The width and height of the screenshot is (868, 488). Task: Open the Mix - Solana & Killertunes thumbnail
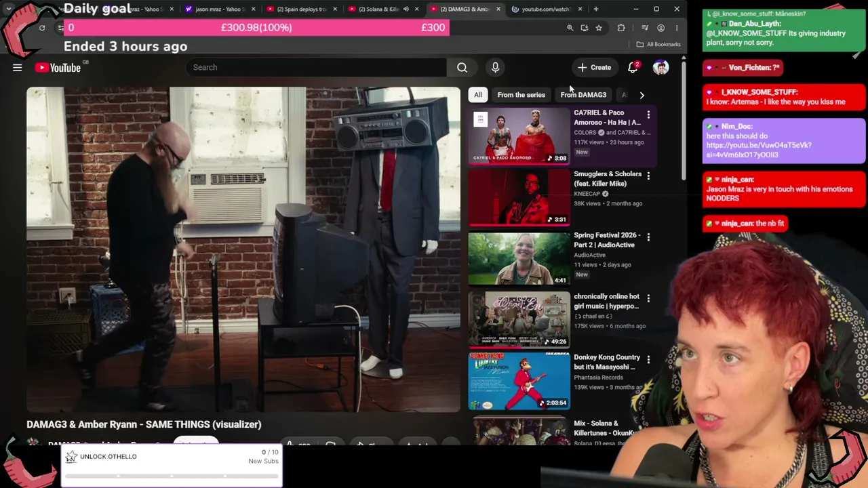click(519, 430)
